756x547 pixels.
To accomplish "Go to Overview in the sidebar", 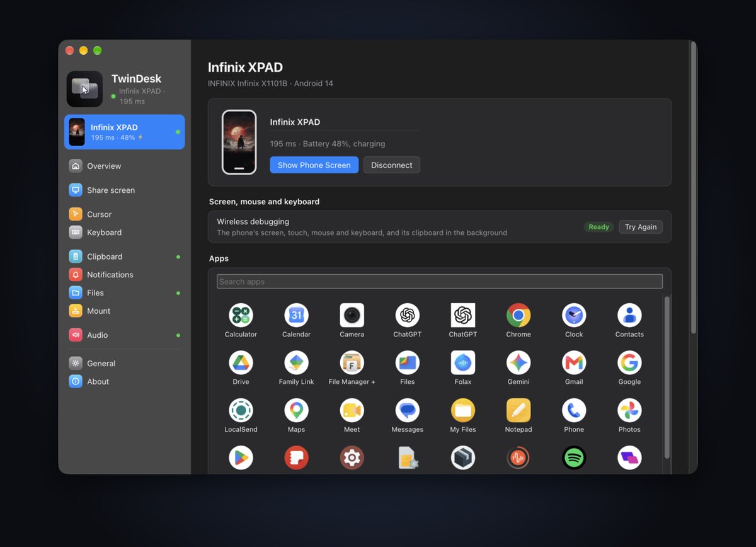I will 124,166.
